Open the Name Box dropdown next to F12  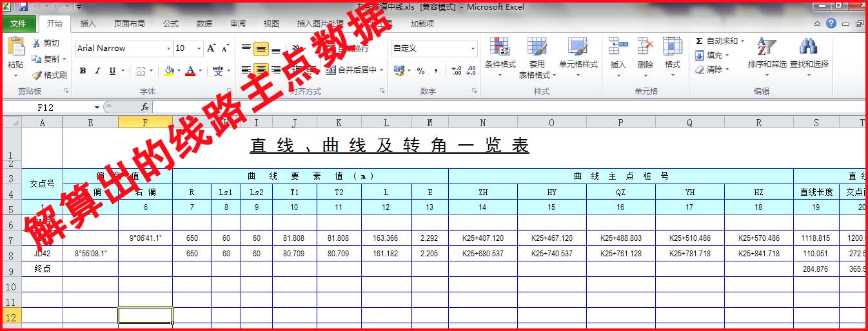coord(97,107)
